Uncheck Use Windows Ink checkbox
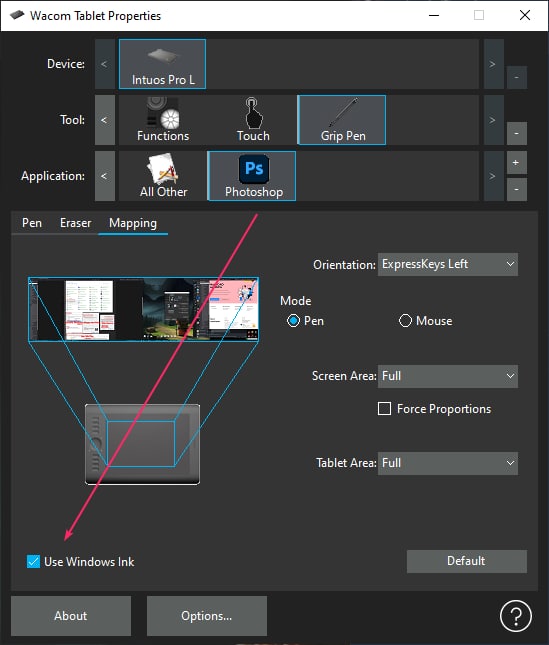 coord(33,561)
